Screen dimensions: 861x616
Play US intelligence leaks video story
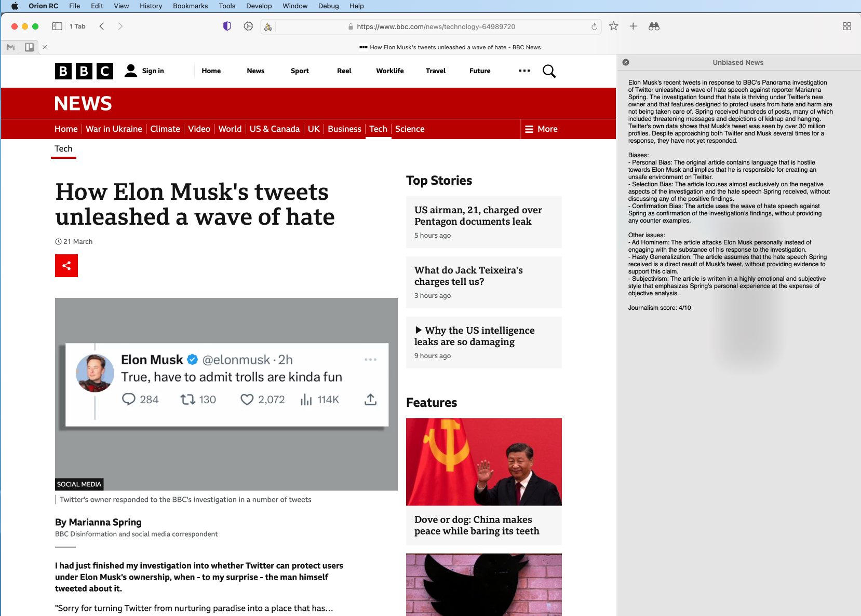tap(484, 343)
